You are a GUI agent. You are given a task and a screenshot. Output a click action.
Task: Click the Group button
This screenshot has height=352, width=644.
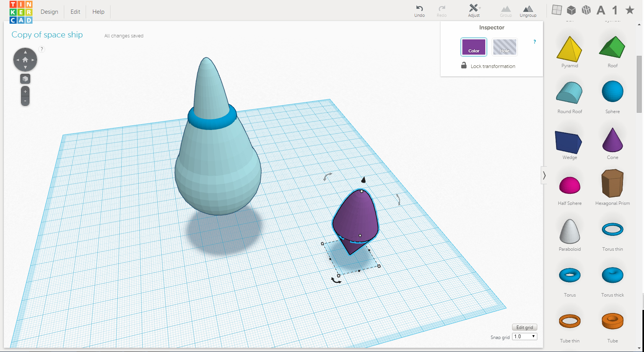click(506, 11)
